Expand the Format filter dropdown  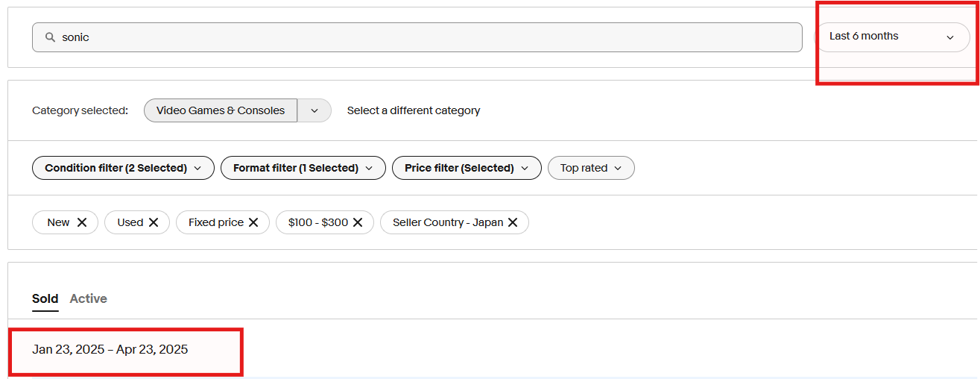click(x=303, y=168)
